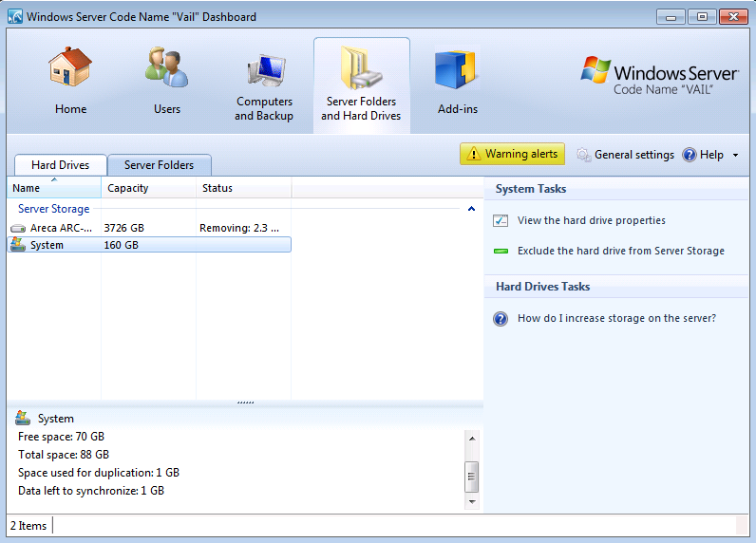Click the increase storage help question icon

click(501, 318)
